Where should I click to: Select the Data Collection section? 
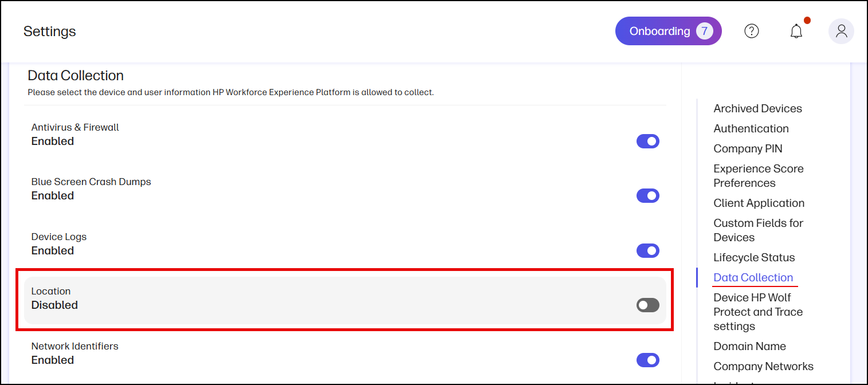(x=754, y=277)
